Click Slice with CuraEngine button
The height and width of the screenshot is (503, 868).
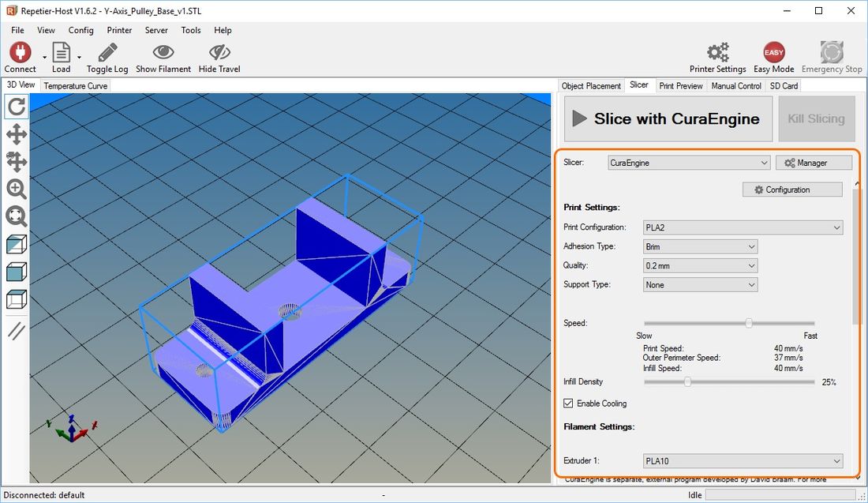(668, 118)
